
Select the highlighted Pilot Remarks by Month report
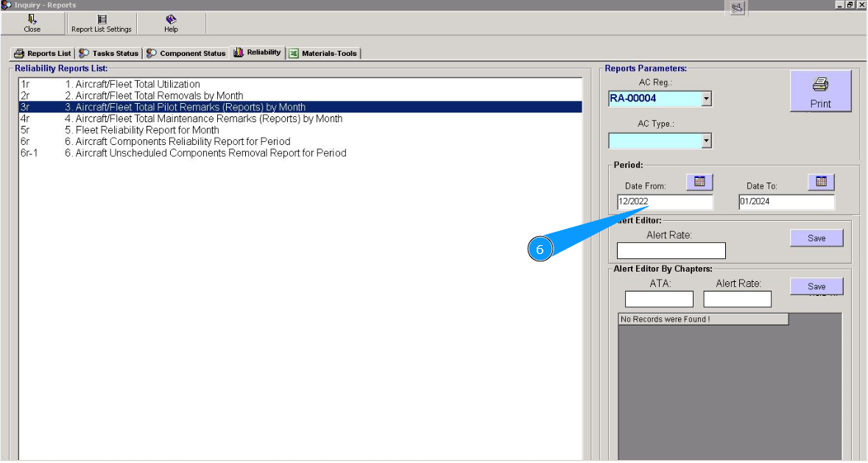pos(300,107)
